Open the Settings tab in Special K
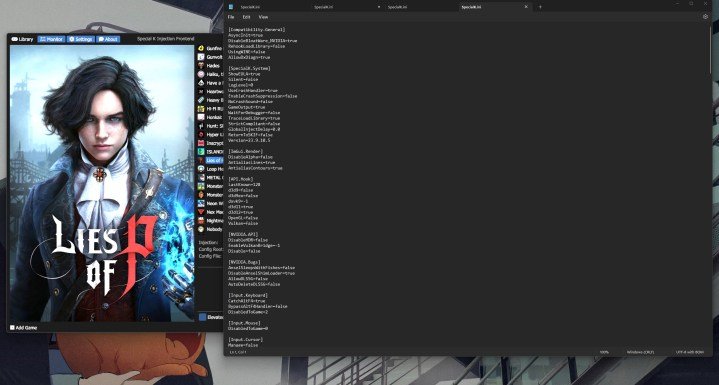This screenshot has width=719, height=385. click(x=81, y=39)
